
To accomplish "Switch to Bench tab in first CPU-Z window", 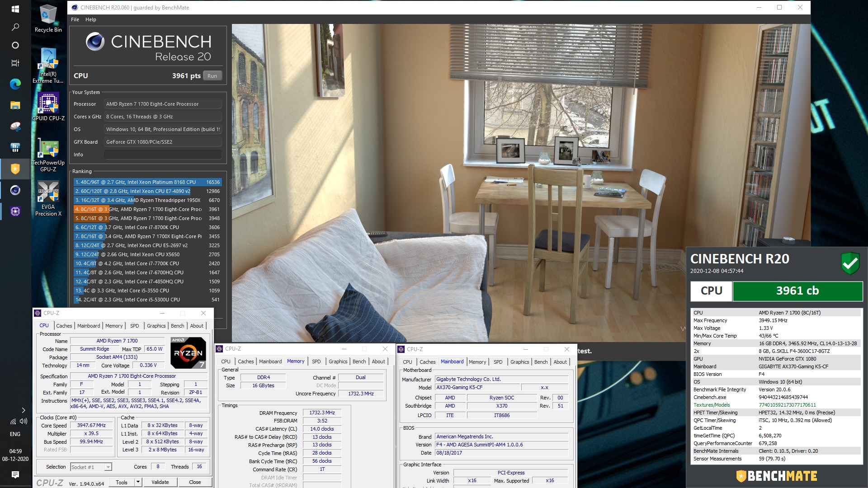I will (177, 326).
